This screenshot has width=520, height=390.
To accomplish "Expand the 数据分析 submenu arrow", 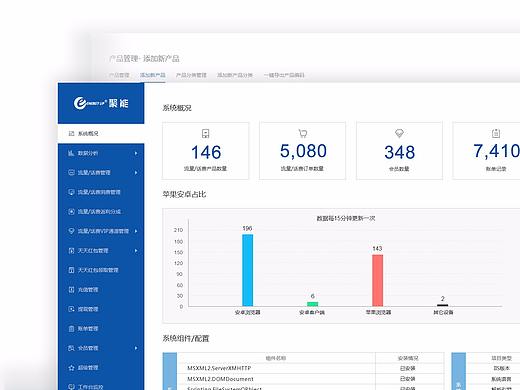I will pos(136,153).
